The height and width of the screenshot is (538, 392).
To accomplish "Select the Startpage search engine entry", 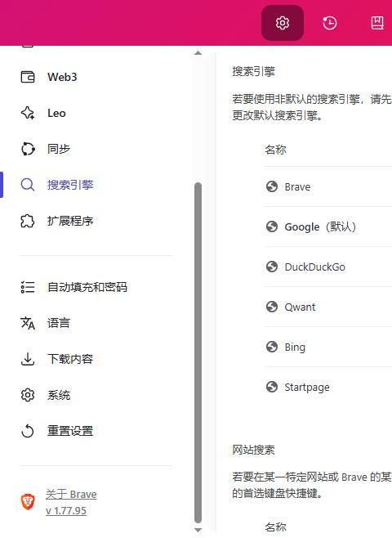I will click(329, 388).
